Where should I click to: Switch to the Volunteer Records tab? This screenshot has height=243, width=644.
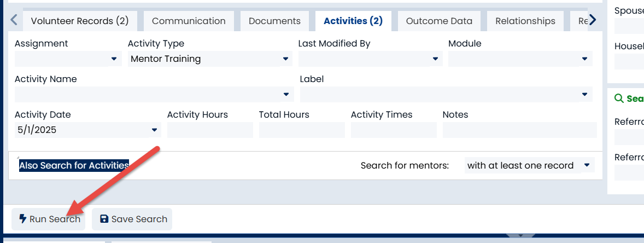(x=80, y=21)
